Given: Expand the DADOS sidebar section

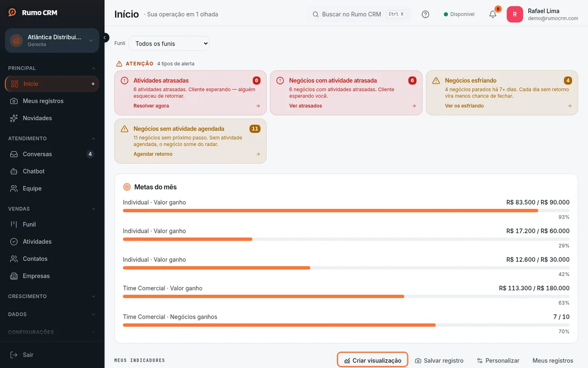Looking at the screenshot, I should coord(52,314).
